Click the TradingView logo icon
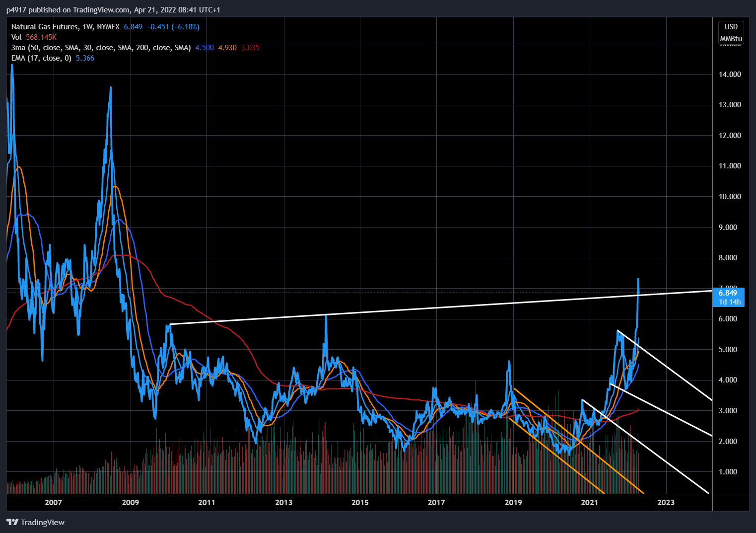Viewport: 756px width, 533px height. tap(12, 522)
